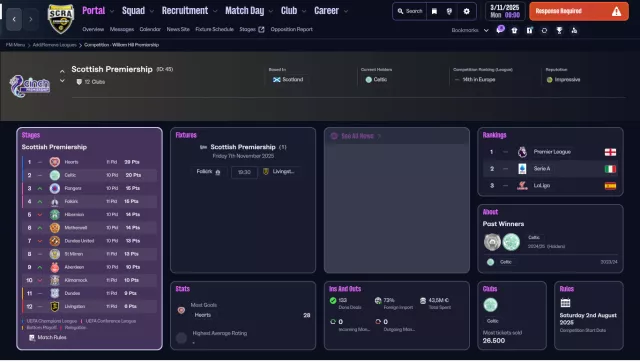The height and width of the screenshot is (362, 640).
Task: Select Falkirk row in table
Action: (x=89, y=201)
